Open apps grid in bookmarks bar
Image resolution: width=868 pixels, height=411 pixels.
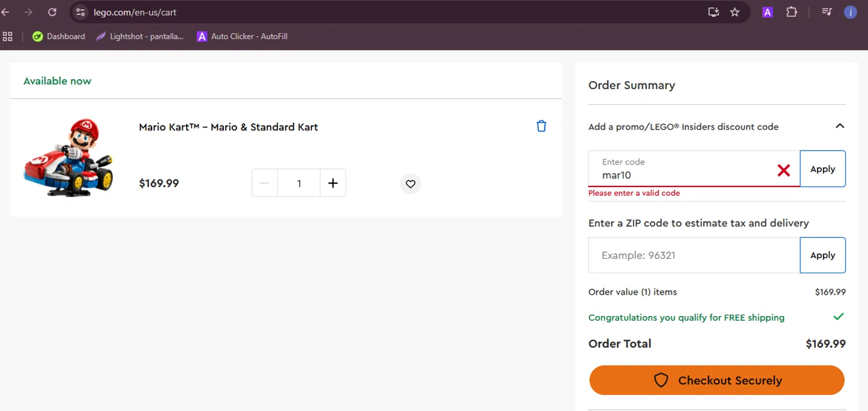pos(8,36)
